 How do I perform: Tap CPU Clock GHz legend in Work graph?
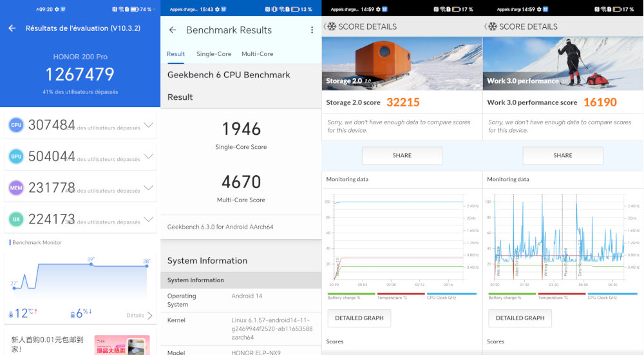(612, 296)
